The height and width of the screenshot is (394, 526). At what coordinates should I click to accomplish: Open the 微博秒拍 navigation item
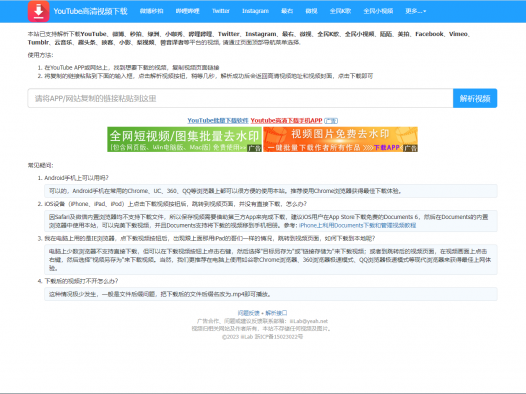click(x=152, y=11)
